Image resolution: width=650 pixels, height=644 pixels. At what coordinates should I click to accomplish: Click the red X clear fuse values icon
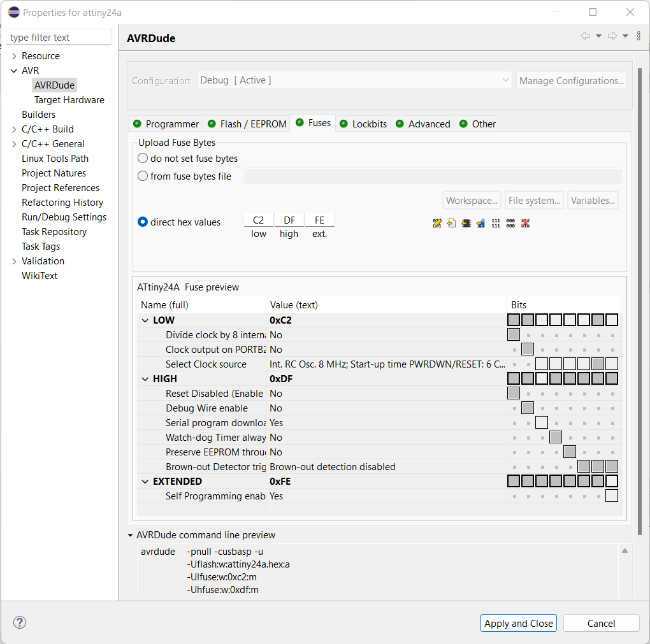click(x=525, y=223)
